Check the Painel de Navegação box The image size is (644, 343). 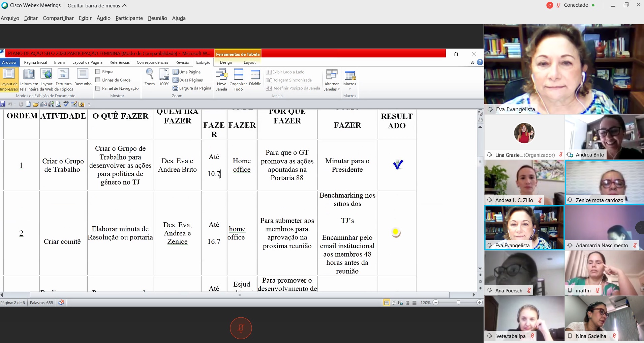click(x=98, y=88)
